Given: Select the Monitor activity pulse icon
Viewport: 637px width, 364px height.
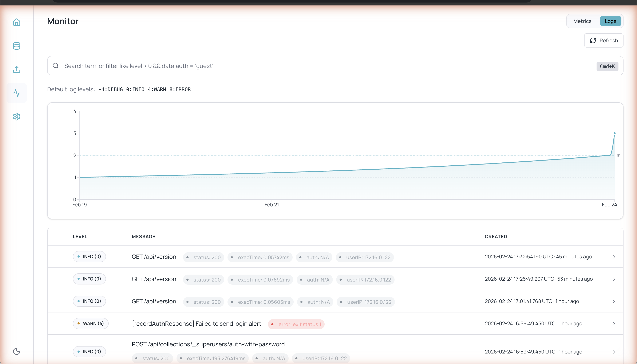Looking at the screenshot, I should click(16, 93).
